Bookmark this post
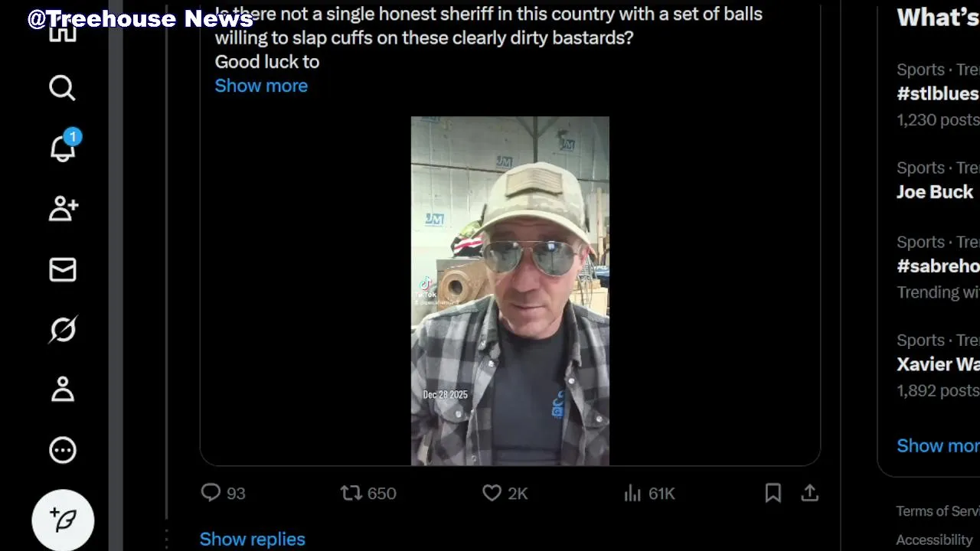The image size is (980, 551). (773, 493)
